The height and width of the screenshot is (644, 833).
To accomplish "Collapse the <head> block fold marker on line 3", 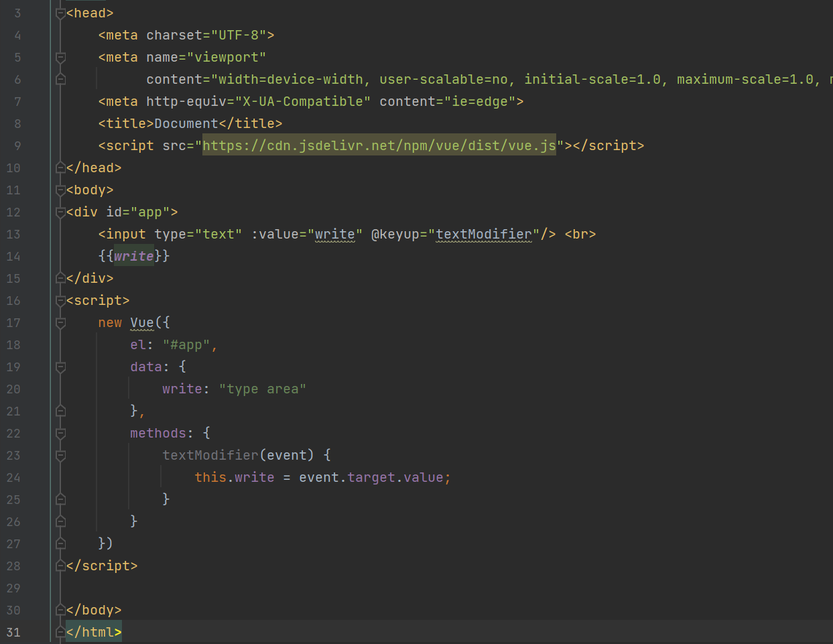I will pyautogui.click(x=60, y=13).
